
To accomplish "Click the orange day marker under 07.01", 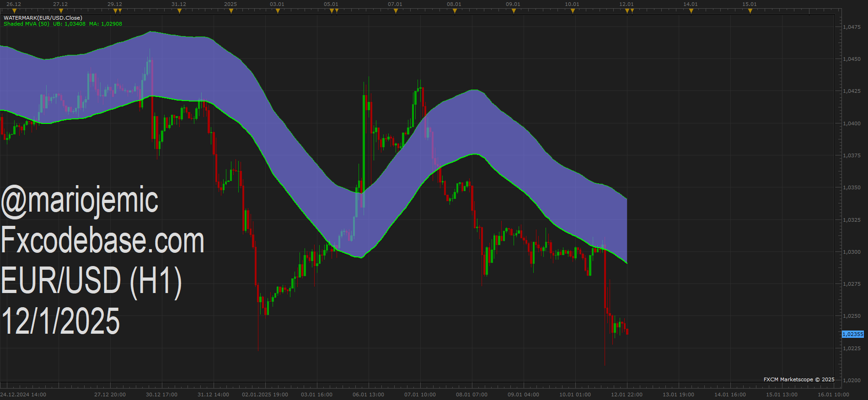I will tap(396, 11).
